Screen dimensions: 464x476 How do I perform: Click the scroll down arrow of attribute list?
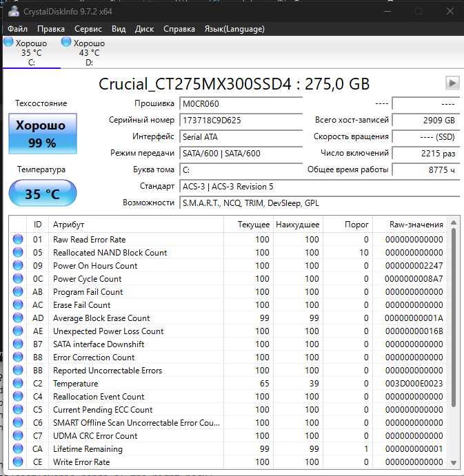coord(454,463)
